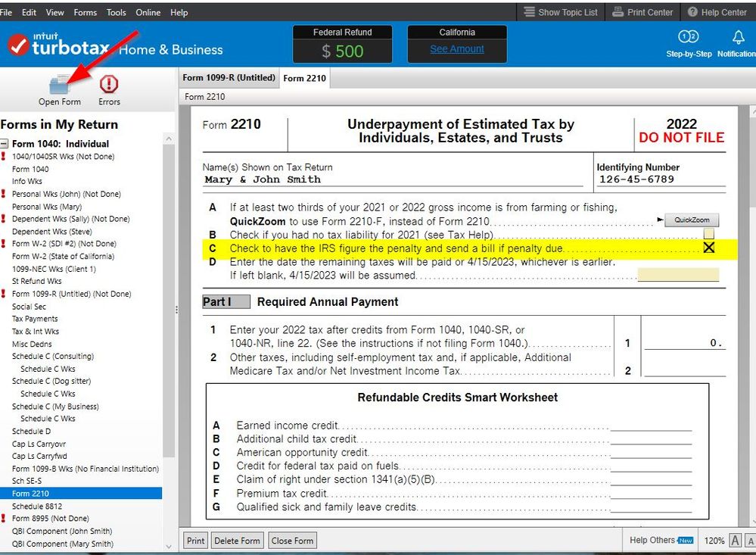Screen dimensions: 756x555
Task: Click error mark beside Form 8995
Action: pyautogui.click(x=3, y=518)
